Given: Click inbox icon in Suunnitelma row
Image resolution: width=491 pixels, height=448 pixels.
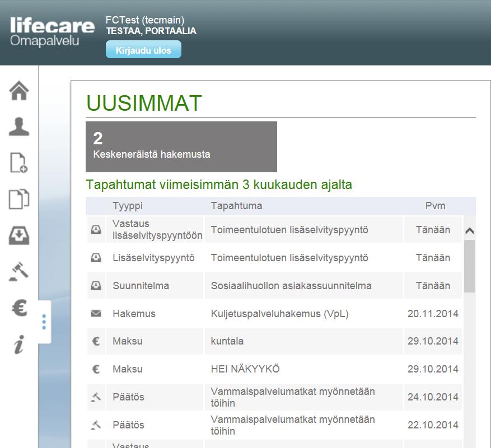Looking at the screenshot, I should (96, 285).
